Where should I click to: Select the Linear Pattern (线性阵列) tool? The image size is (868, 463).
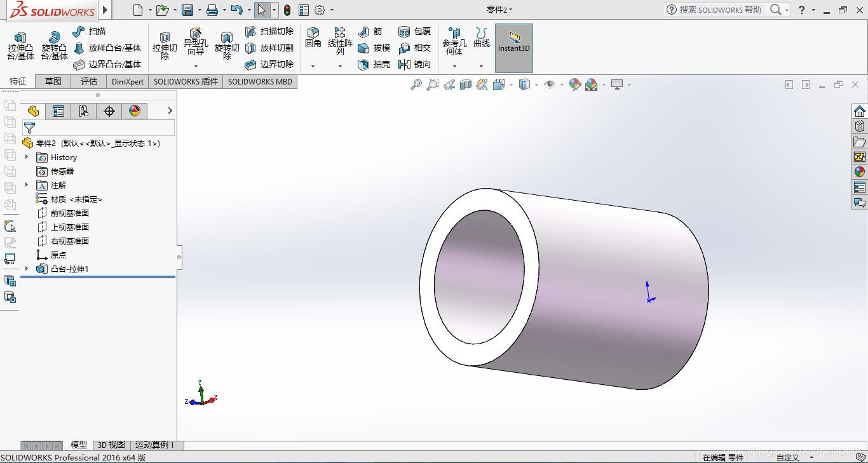(x=340, y=41)
